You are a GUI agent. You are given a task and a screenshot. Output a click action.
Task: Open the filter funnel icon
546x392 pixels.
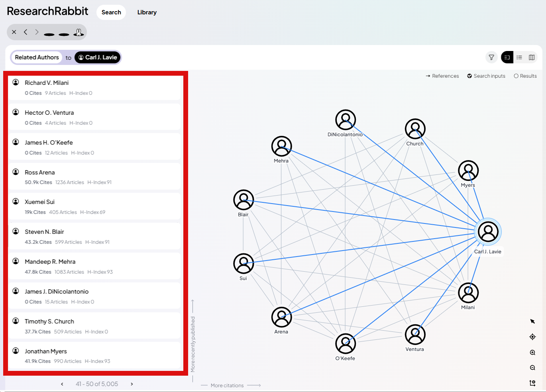(491, 57)
